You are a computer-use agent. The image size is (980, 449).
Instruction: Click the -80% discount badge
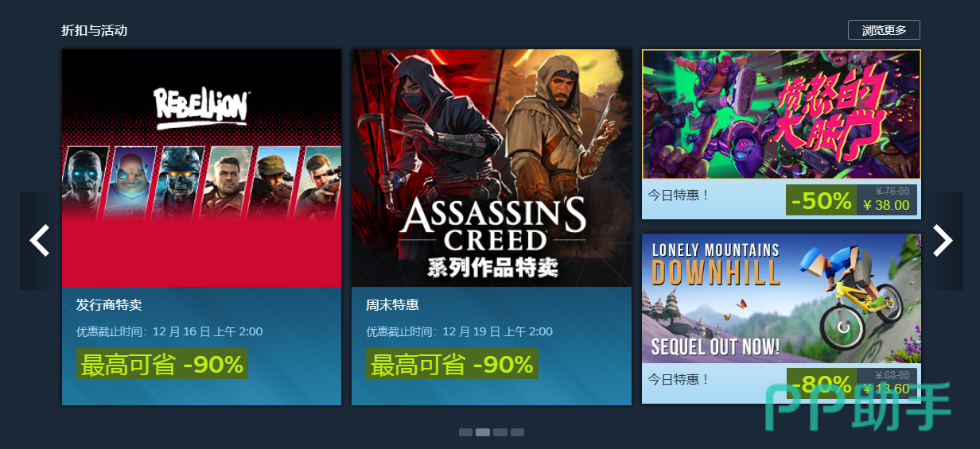tap(822, 384)
